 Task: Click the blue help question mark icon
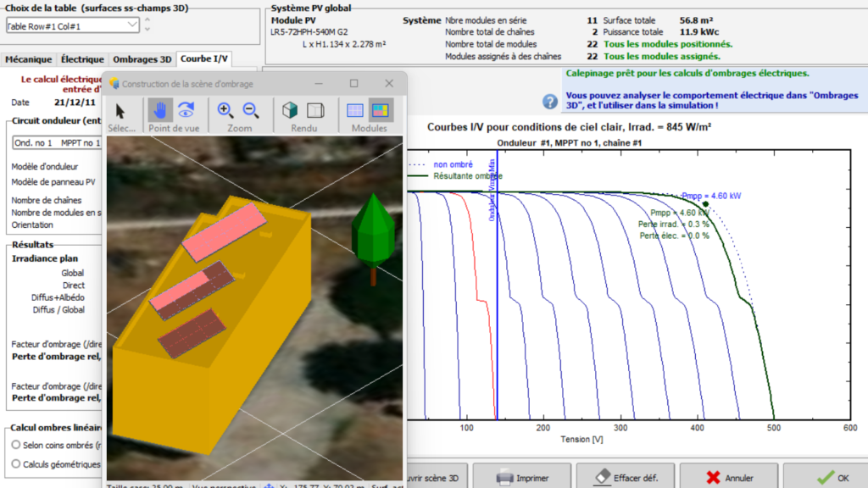(x=550, y=102)
